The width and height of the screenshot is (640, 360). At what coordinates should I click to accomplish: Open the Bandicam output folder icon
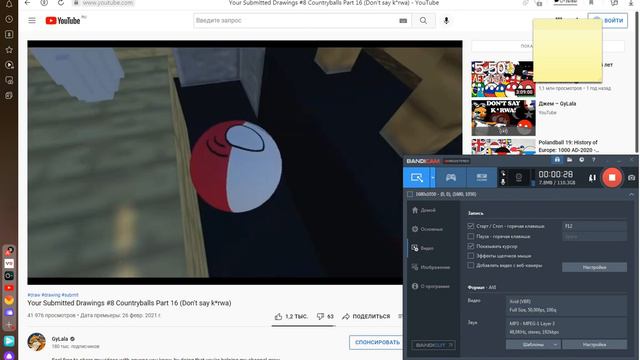569,160
